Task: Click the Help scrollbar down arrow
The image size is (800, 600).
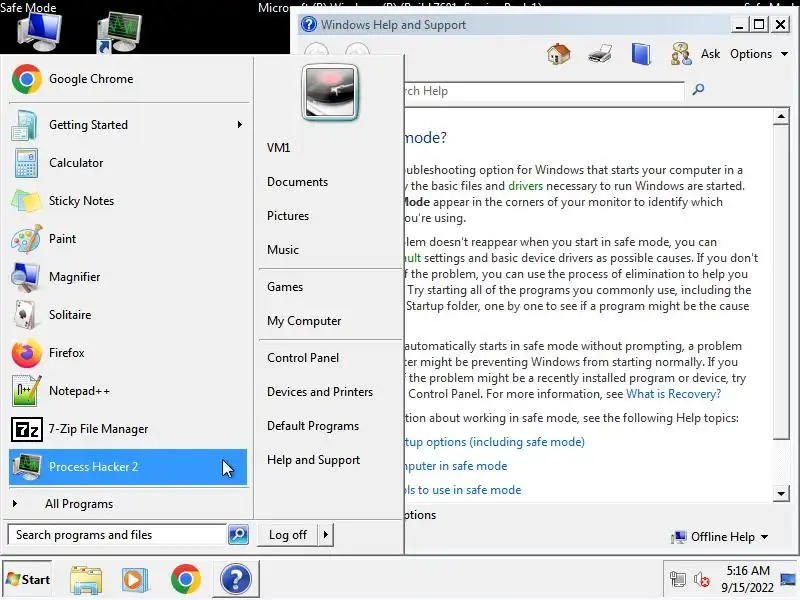Action: point(781,493)
